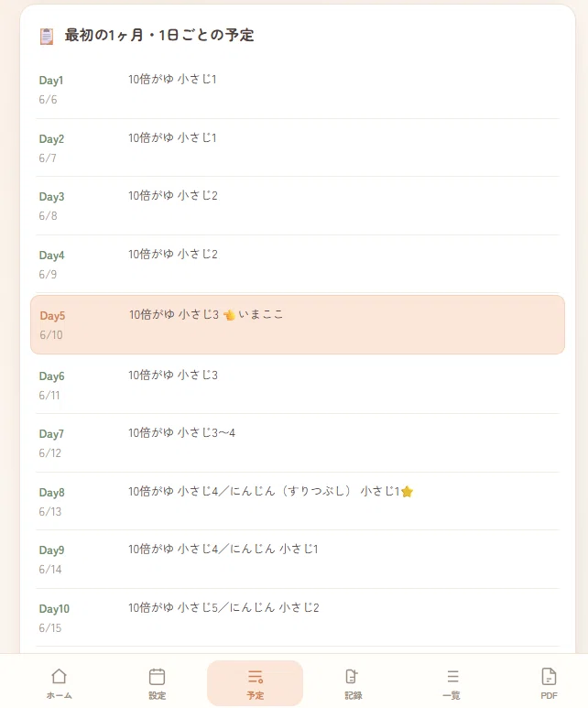Click the clipboard icon beside the heading
This screenshot has height=708, width=588.
point(47,36)
